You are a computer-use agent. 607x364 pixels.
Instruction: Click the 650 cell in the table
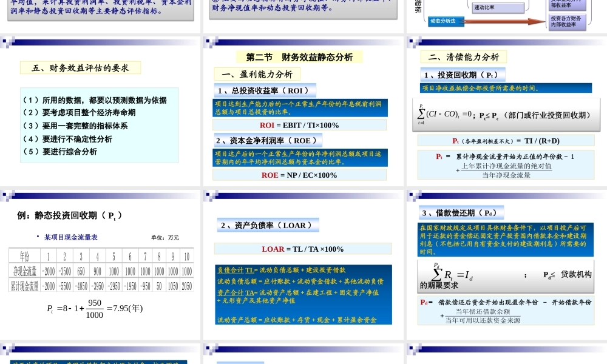(x=81, y=271)
